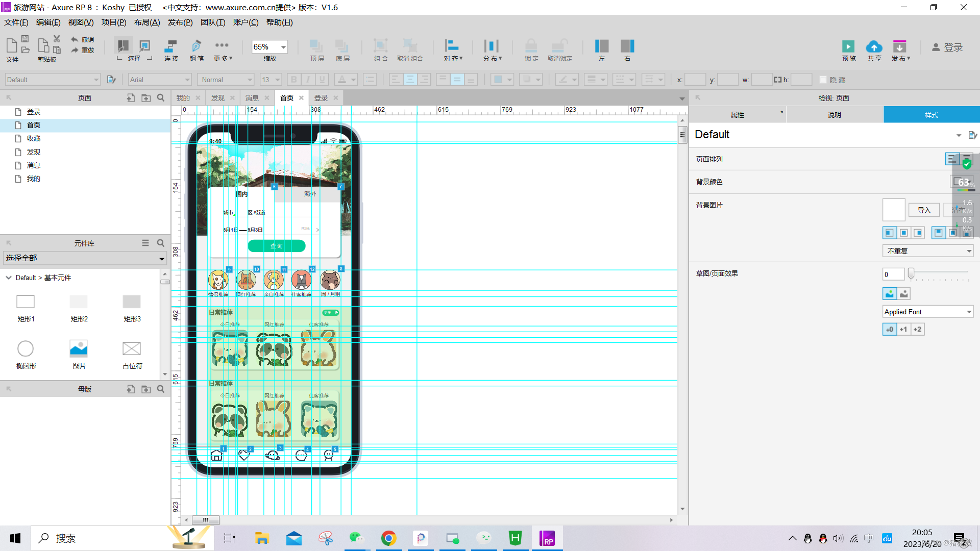
Task: Click the 导入 background image button
Action: click(x=924, y=210)
